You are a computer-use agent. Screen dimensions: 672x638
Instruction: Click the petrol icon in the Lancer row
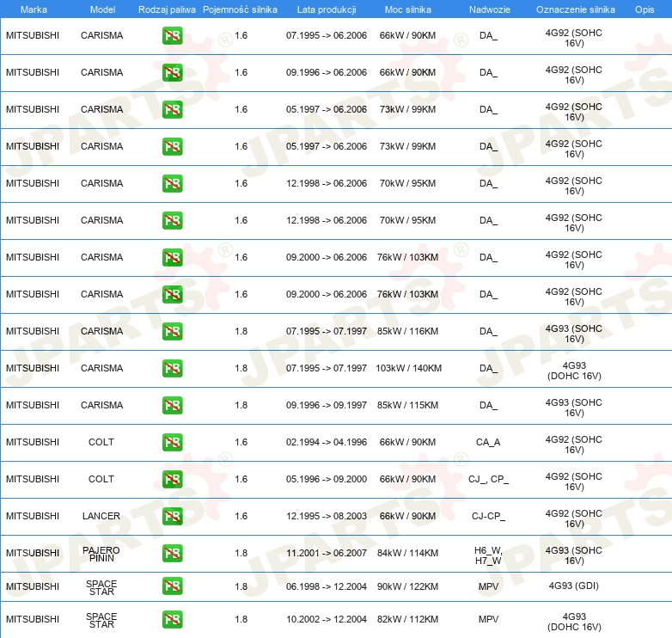click(172, 516)
